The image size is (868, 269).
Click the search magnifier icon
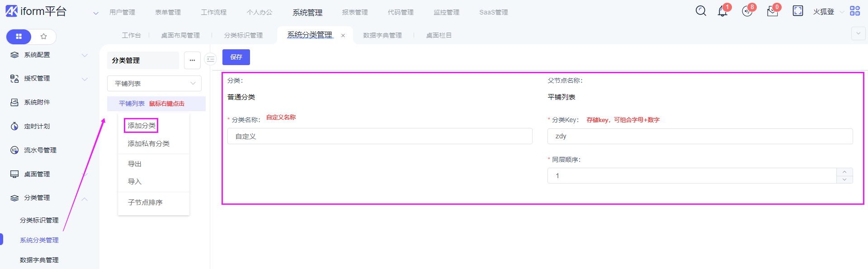tap(701, 11)
